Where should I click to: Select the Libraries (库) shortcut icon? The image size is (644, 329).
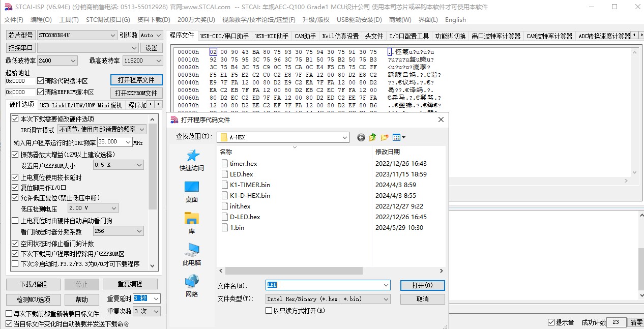point(192,219)
